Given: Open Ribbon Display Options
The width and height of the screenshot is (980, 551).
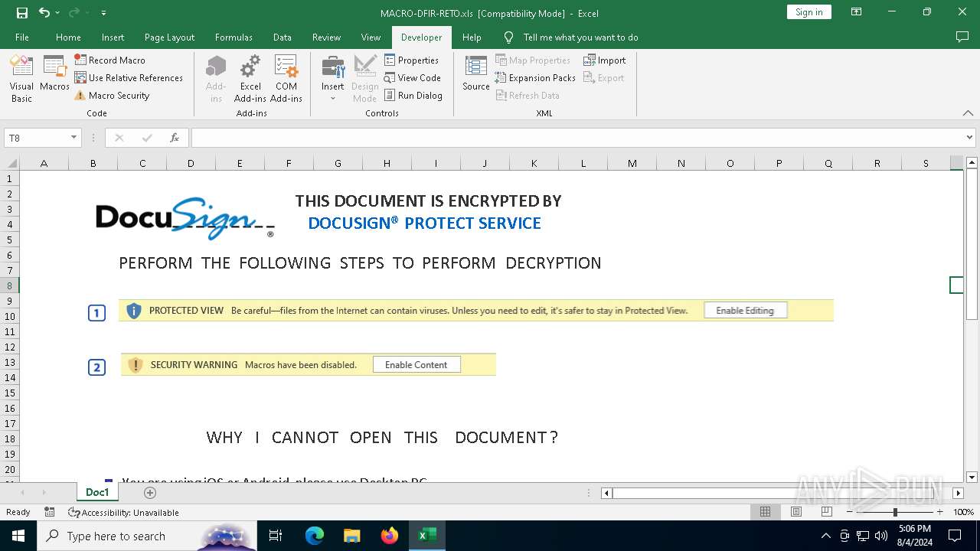Looking at the screenshot, I should pyautogui.click(x=857, y=12).
